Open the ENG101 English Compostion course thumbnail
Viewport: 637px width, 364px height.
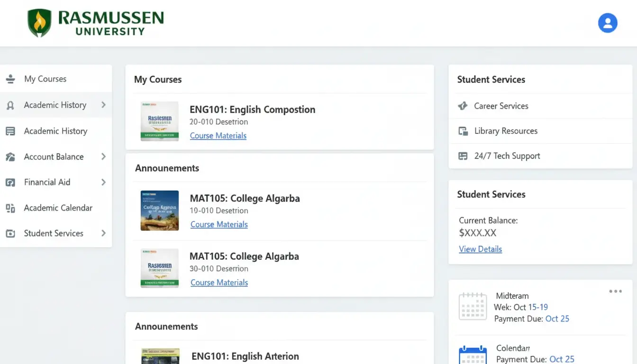(x=160, y=121)
